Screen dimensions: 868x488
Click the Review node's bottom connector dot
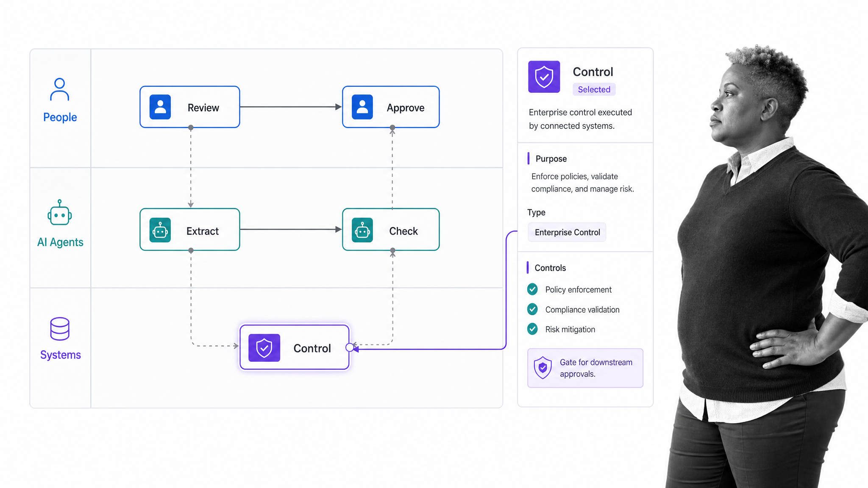(191, 128)
